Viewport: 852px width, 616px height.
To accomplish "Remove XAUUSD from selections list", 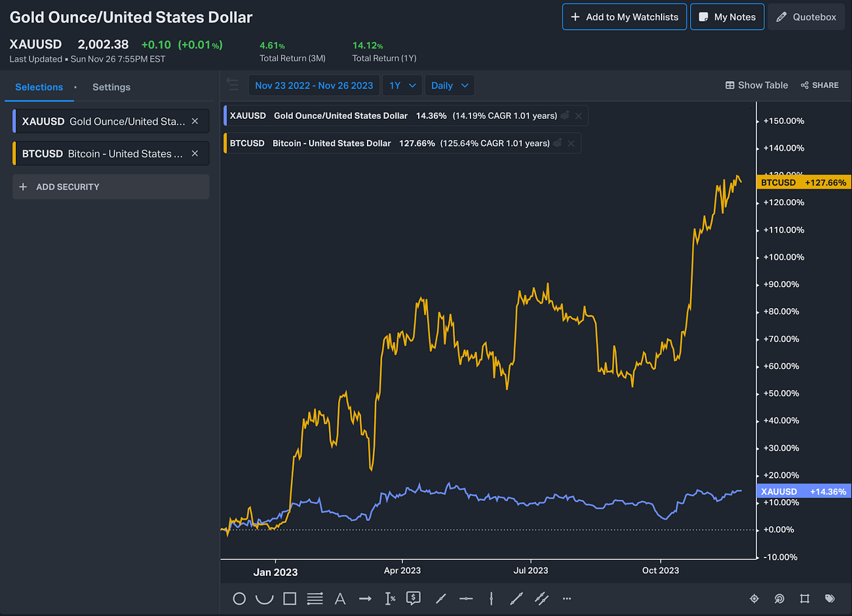I will [x=195, y=121].
